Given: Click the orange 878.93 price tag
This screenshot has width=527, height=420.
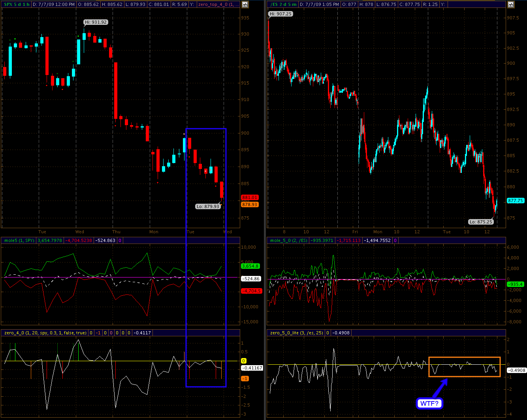Looking at the screenshot, I should (x=250, y=204).
